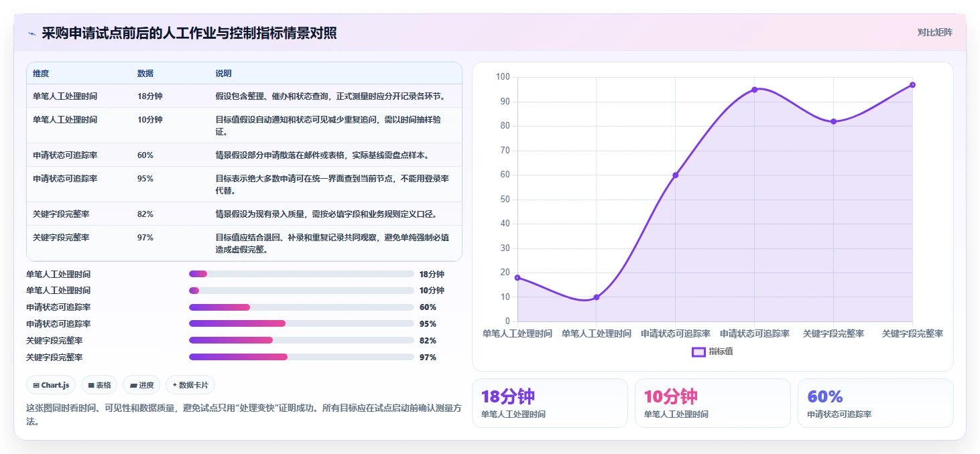The image size is (980, 454).
Task: Click the progress bar for 10分钟
Action: coord(302,291)
